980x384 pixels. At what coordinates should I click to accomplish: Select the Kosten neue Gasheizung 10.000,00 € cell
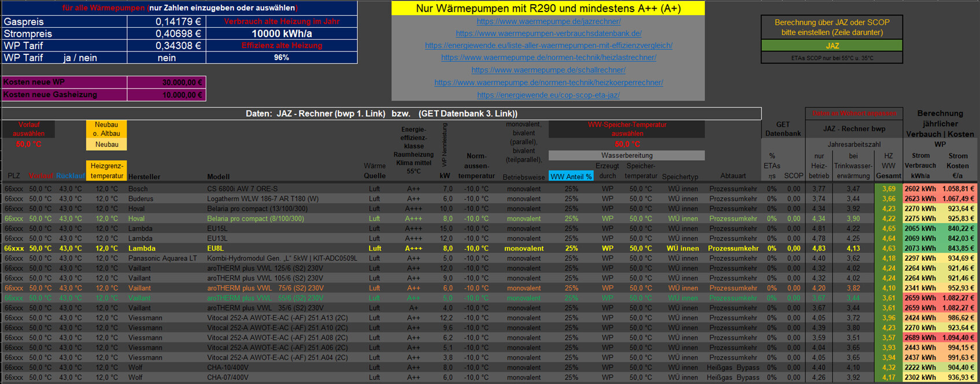coord(167,95)
